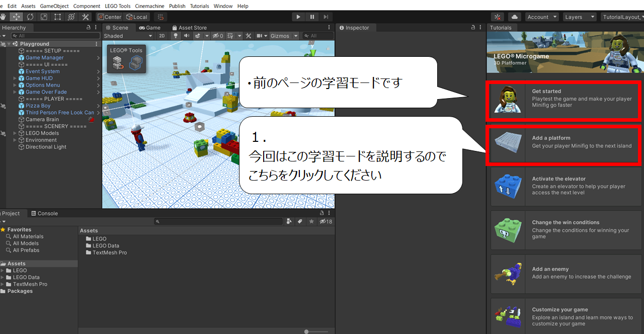This screenshot has height=334, width=644.
Task: Lock the Hierarchy panel
Action: click(89, 28)
